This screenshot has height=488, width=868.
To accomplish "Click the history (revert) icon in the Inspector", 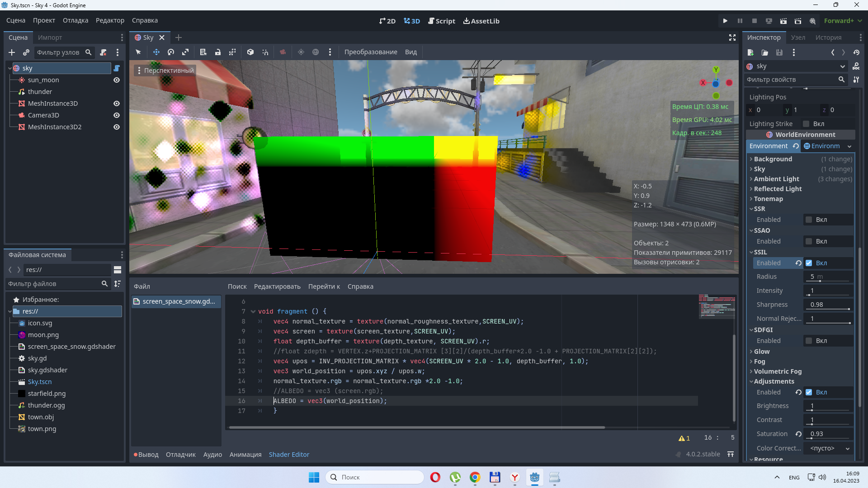I will tap(857, 52).
